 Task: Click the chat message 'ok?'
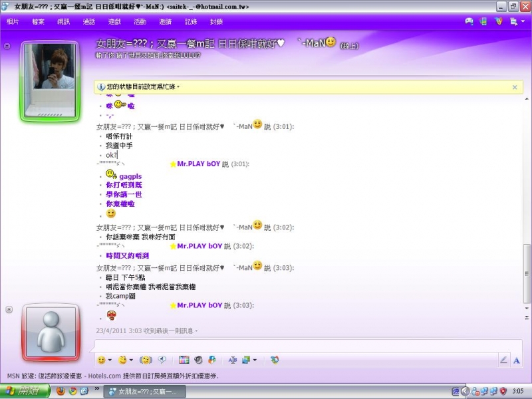111,156
